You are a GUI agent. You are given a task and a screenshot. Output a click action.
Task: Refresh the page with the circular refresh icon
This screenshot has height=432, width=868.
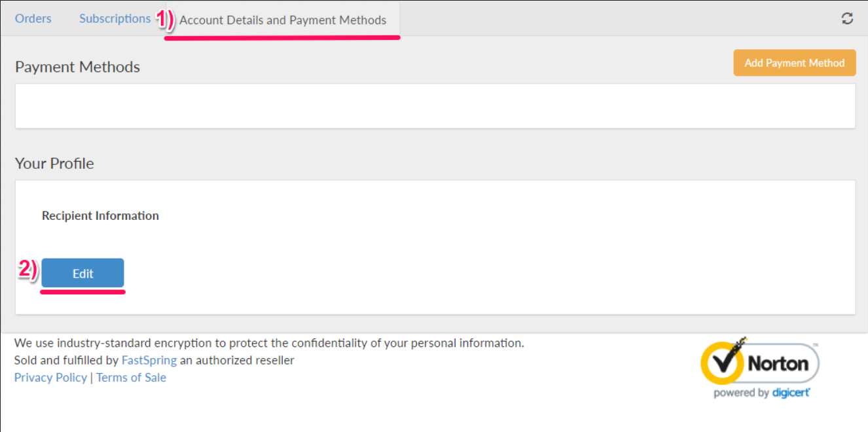[847, 18]
